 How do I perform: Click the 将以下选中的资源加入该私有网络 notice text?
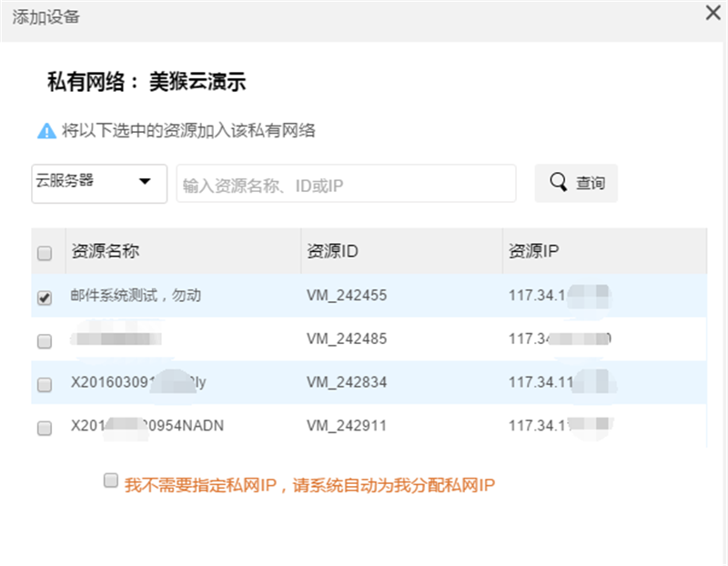pyautogui.click(x=188, y=130)
